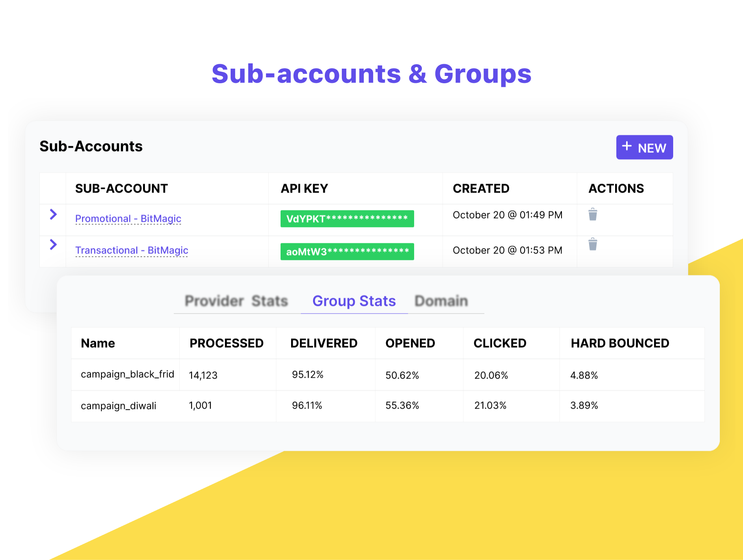Select the campaign_diwali row name
Screen dimensions: 743x560
[118, 405]
